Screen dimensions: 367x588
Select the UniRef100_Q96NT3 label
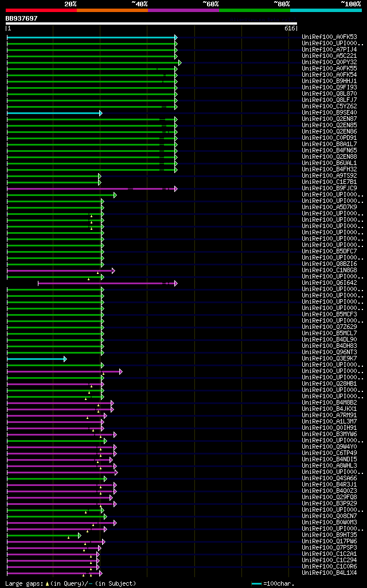(x=330, y=352)
